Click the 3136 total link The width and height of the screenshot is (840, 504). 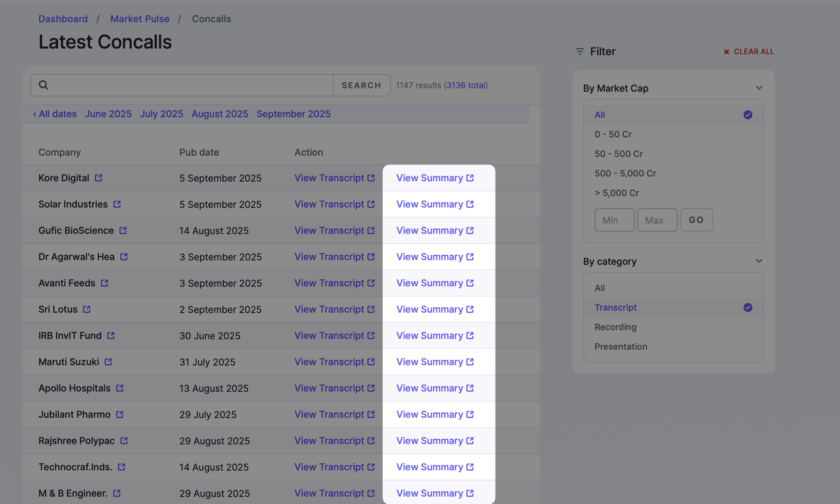click(x=466, y=85)
